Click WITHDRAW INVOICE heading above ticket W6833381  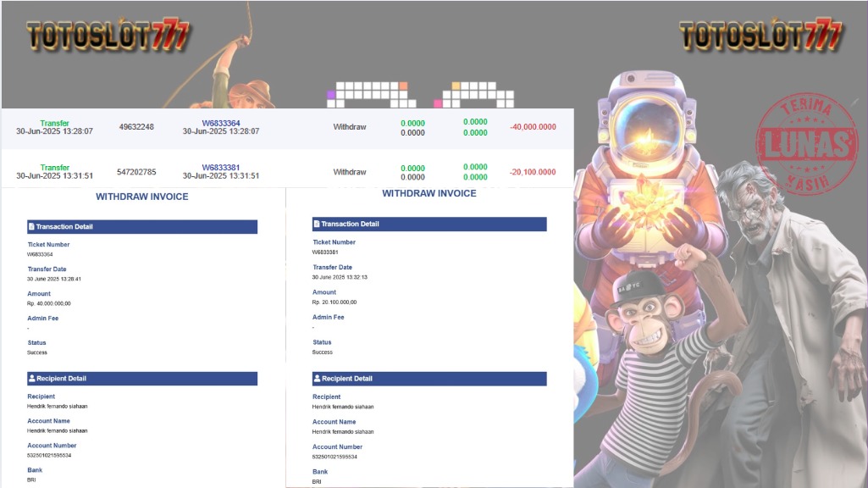click(429, 193)
